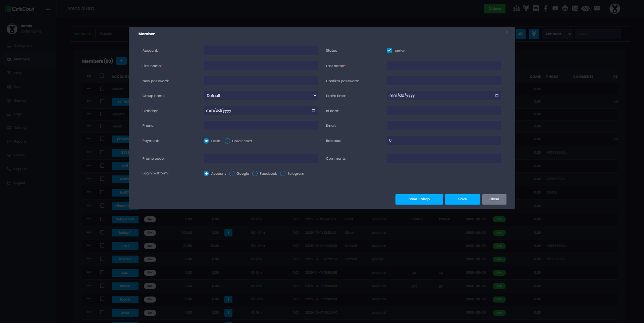Expand the admin avatar menu
This screenshot has height=323, width=644.
pos(616,8)
